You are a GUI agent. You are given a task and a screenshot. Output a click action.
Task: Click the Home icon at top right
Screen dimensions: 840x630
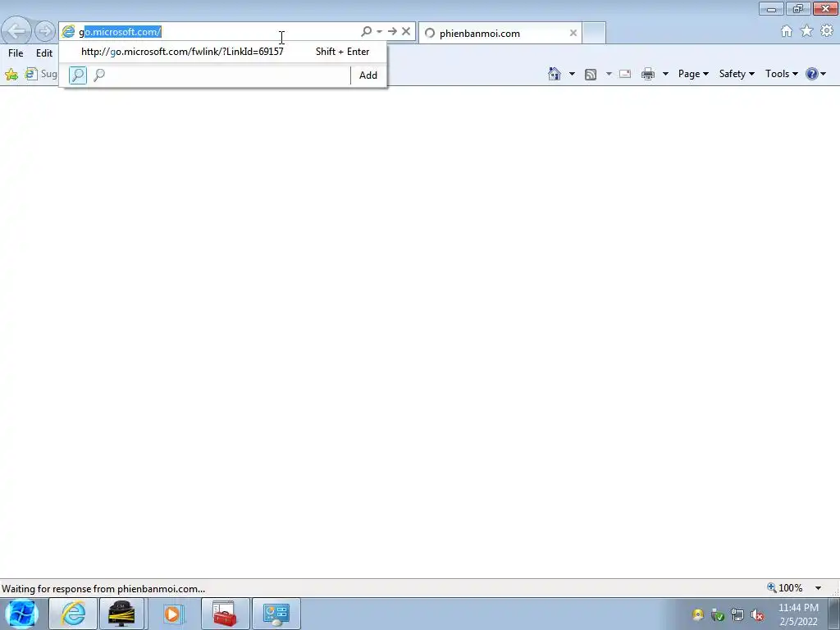pyautogui.click(x=787, y=31)
